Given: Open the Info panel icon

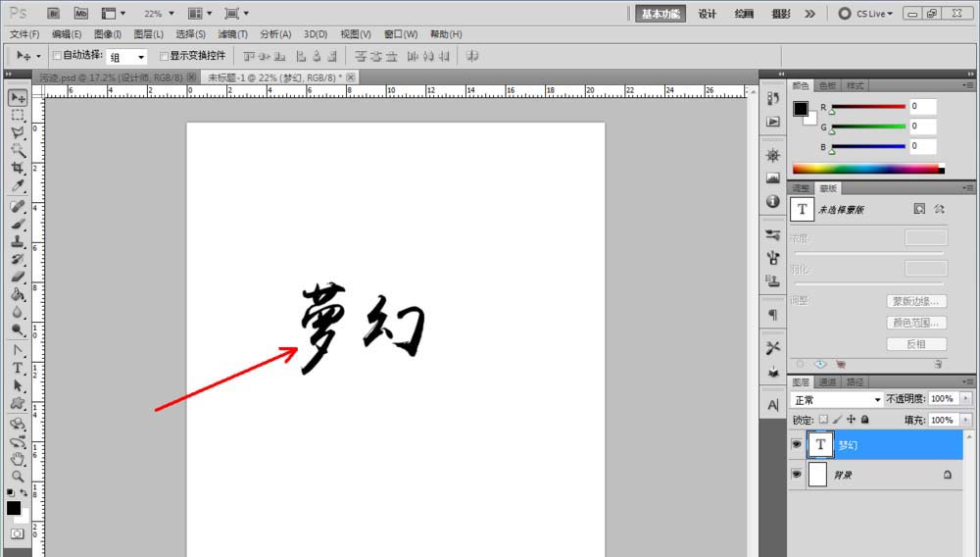Looking at the screenshot, I should coord(773,201).
